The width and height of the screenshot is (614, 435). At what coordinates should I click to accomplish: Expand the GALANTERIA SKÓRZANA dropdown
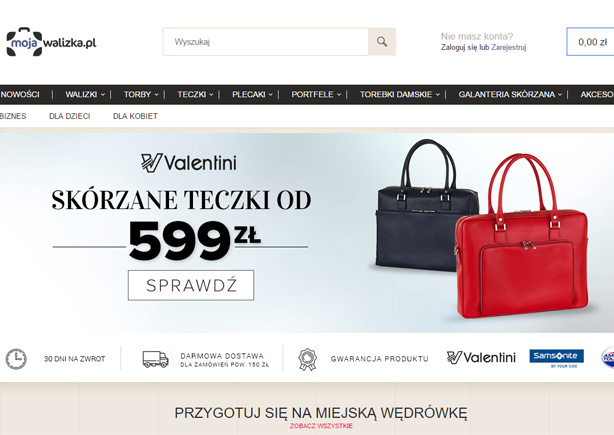pyautogui.click(x=510, y=94)
